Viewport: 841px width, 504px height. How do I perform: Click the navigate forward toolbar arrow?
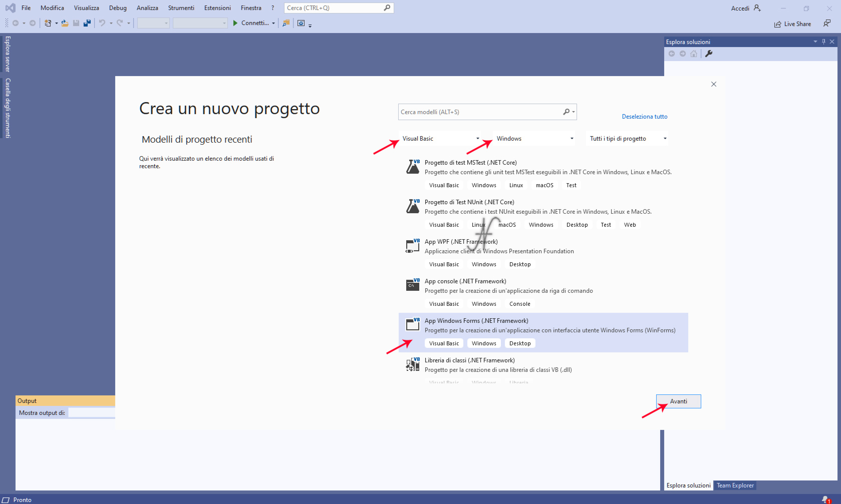click(x=33, y=23)
